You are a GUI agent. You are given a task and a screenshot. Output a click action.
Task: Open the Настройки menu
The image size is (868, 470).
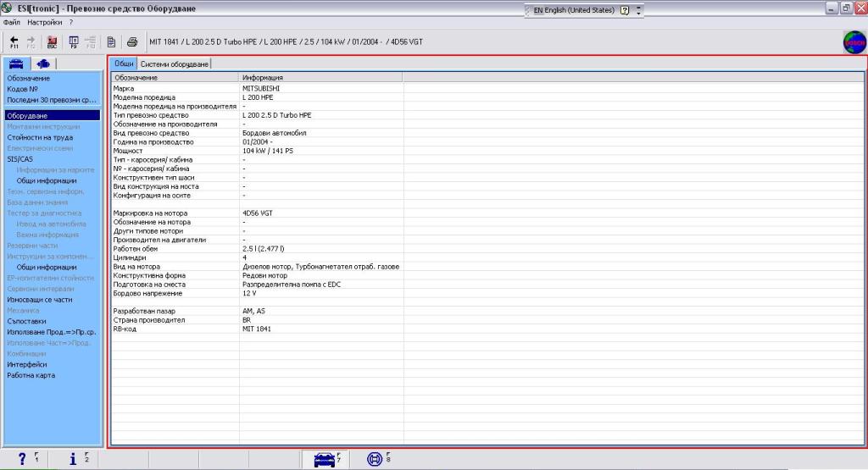[x=45, y=23]
